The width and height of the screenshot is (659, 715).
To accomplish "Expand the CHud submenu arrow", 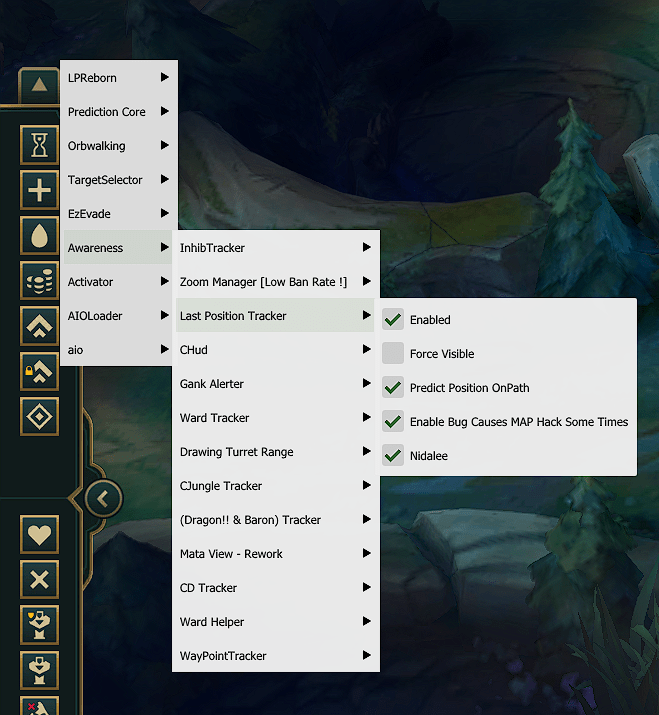I will (x=367, y=349).
